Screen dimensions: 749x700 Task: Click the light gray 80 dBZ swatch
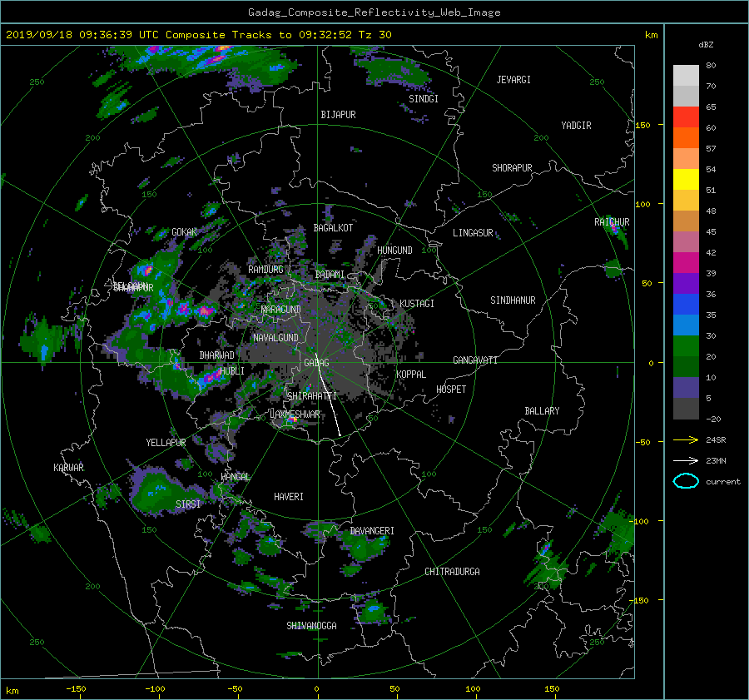[686, 75]
